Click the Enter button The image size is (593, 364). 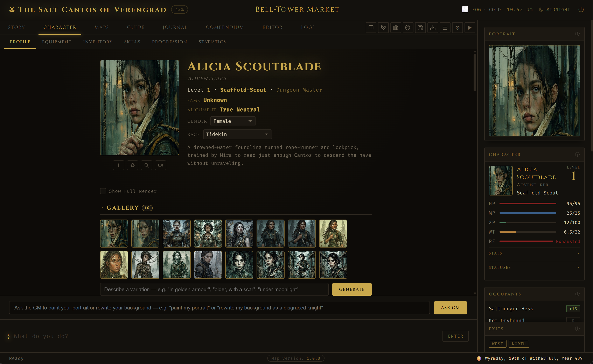tap(455, 336)
